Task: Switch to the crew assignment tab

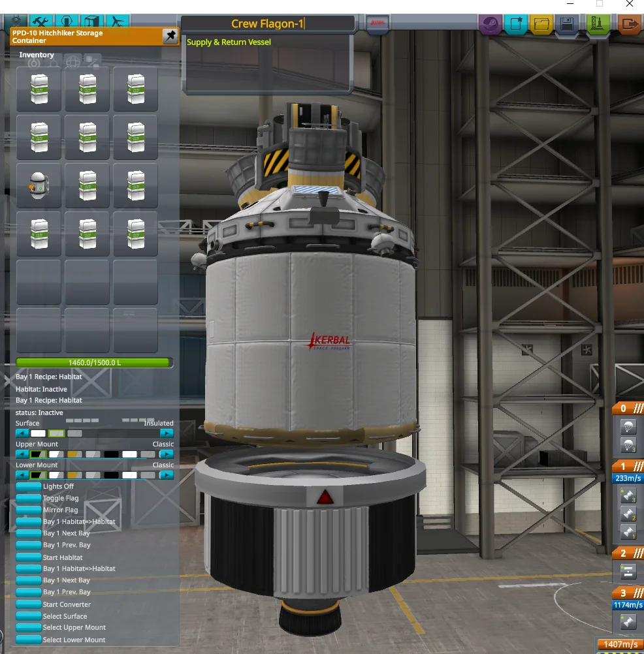Action: click(67, 21)
